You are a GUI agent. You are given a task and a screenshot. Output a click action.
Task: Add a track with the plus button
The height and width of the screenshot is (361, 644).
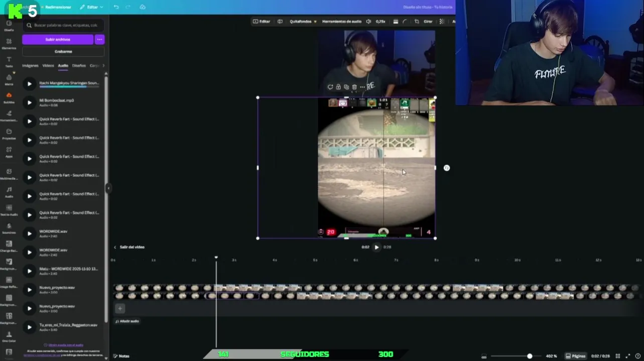(119, 308)
